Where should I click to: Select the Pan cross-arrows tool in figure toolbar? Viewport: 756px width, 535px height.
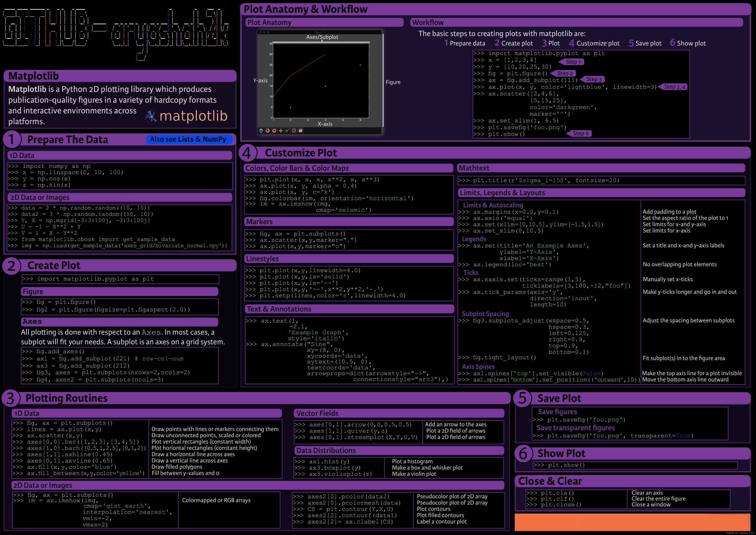(281, 131)
